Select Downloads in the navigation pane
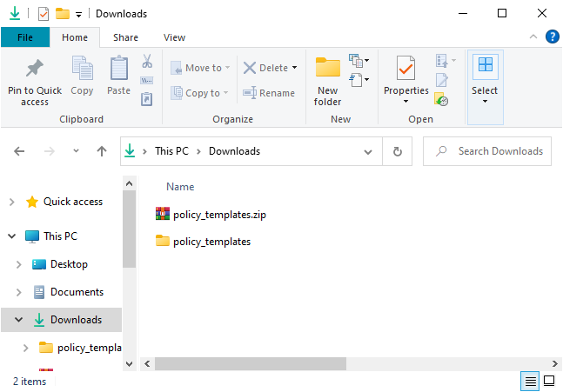 click(x=76, y=320)
